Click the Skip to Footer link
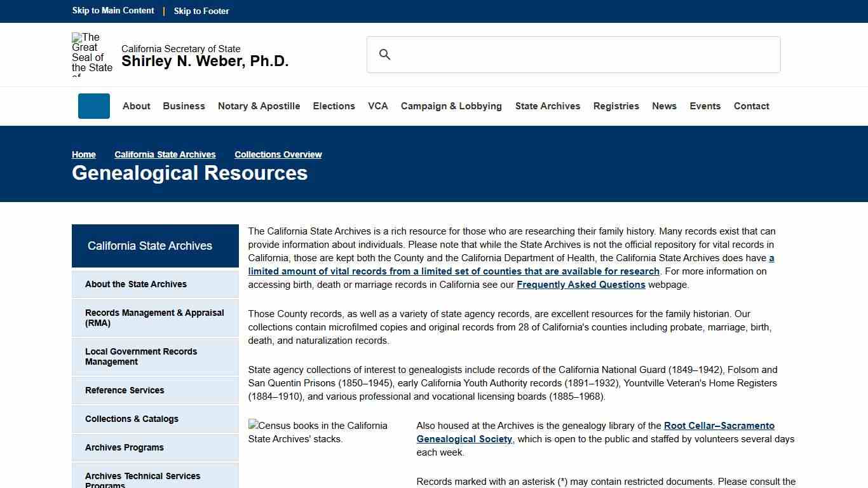 coord(201,11)
